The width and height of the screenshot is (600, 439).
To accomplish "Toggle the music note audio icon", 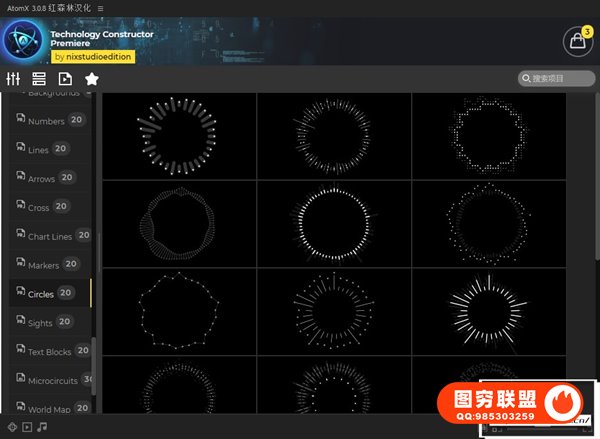I will point(43,427).
